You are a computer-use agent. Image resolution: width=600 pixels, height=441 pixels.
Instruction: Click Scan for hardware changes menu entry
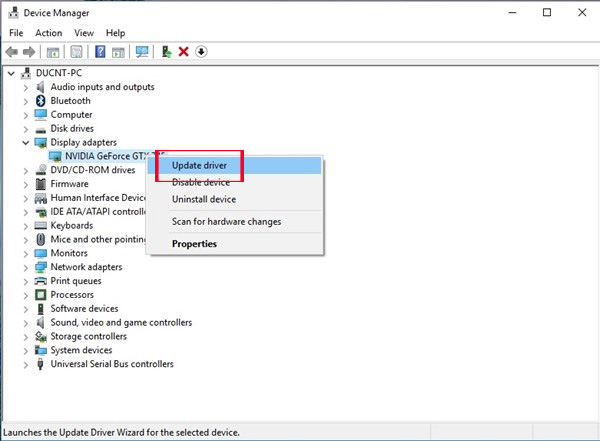[x=226, y=222]
